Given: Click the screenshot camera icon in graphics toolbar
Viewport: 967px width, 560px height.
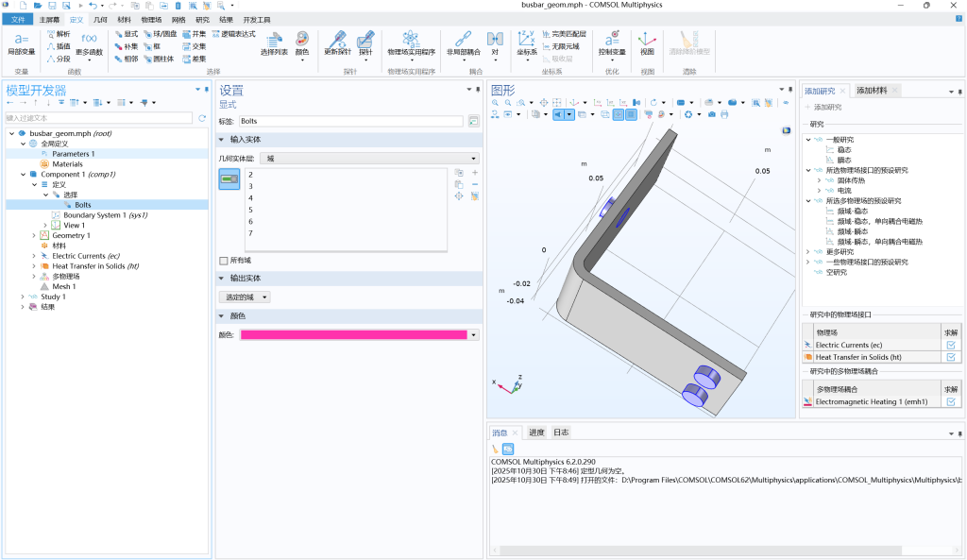Looking at the screenshot, I should pyautogui.click(x=710, y=114).
